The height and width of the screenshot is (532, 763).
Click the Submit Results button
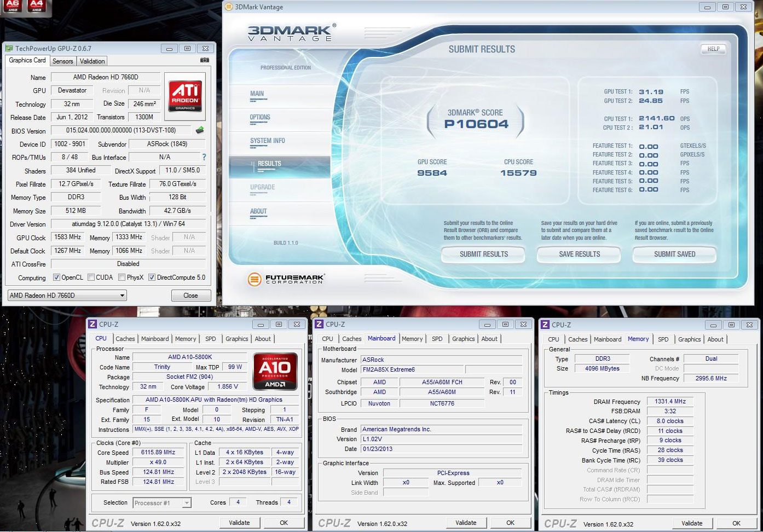click(484, 254)
